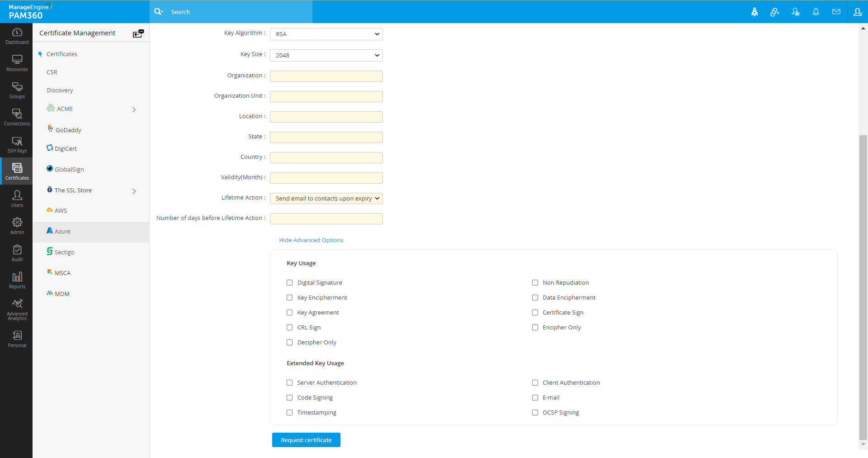
Task: Open Users from the left rail
Action: [17, 199]
